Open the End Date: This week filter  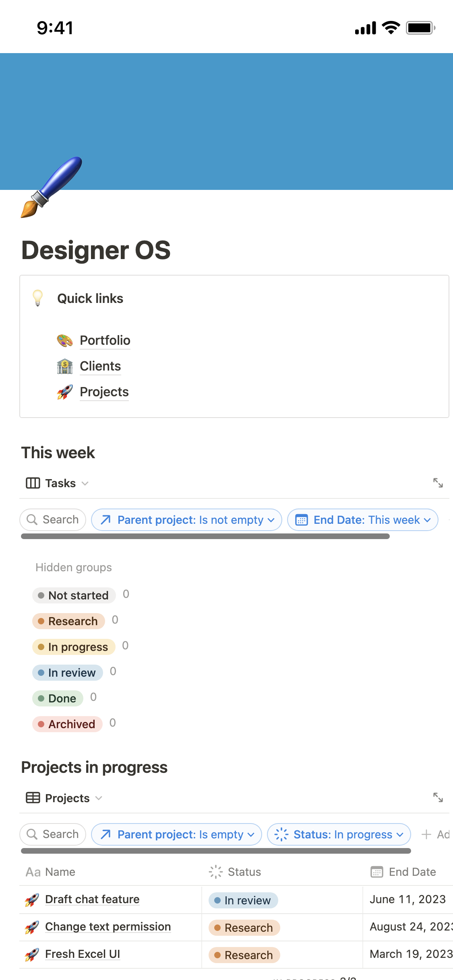[x=362, y=520]
